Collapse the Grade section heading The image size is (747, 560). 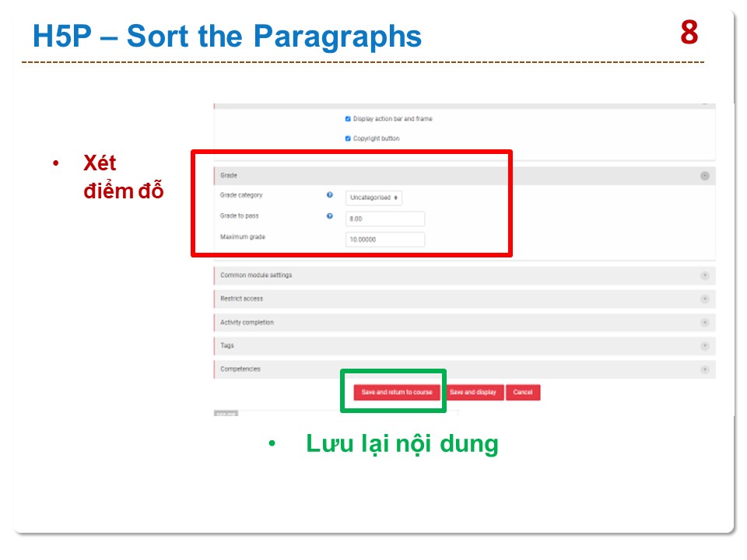point(229,176)
